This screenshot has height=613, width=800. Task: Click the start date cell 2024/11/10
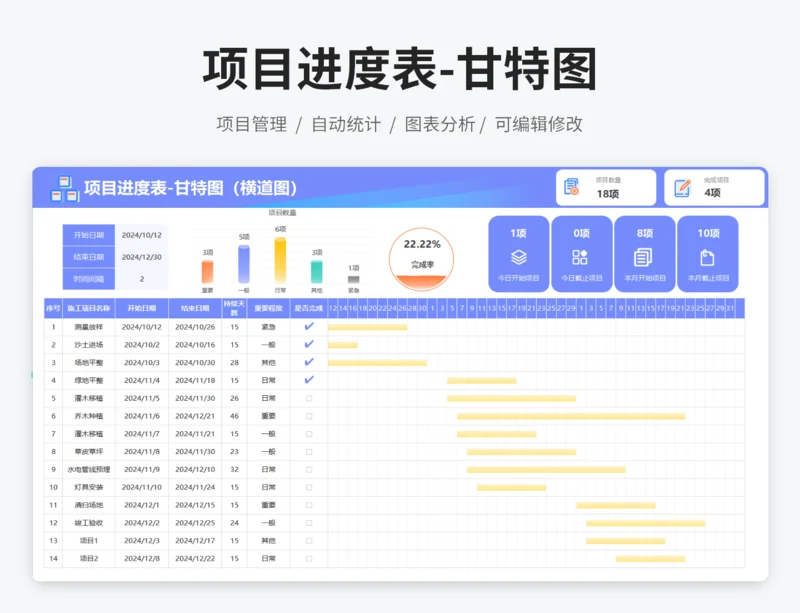click(142, 487)
